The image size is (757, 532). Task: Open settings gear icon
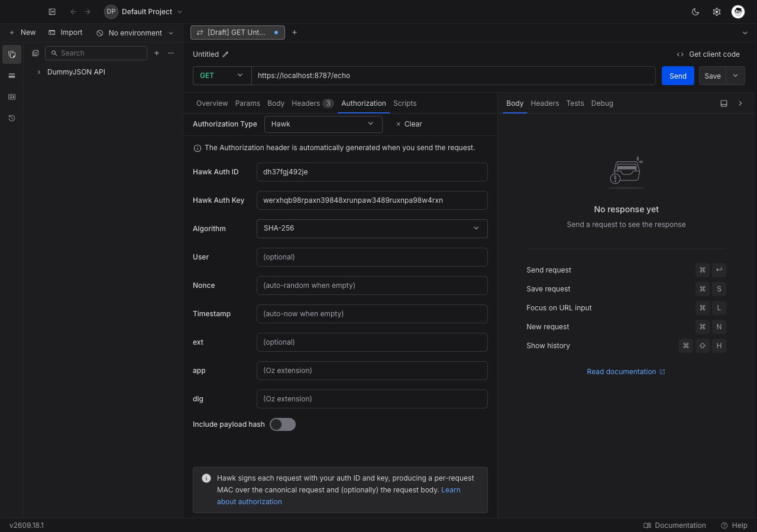(717, 12)
